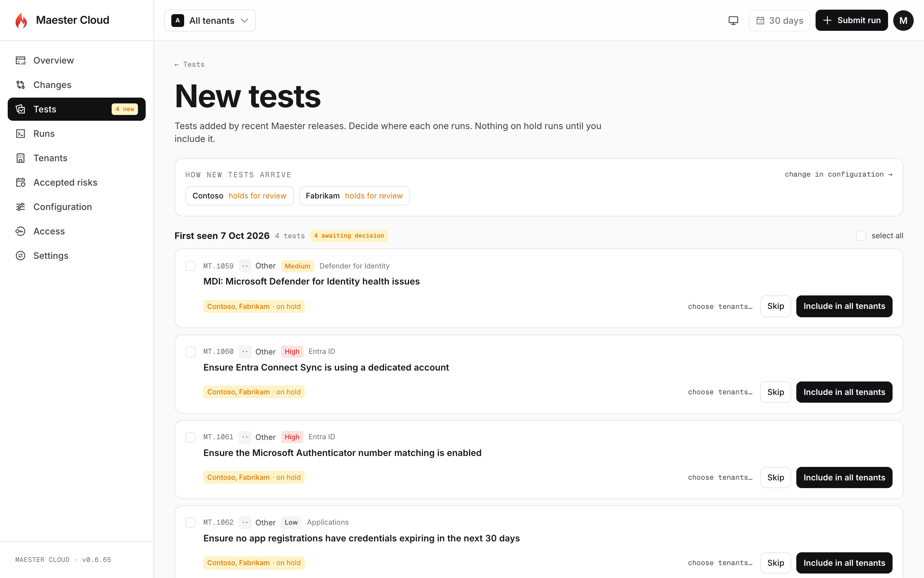Viewport: 924px width, 578px height.
Task: Click the Access key icon in the sidebar
Action: click(x=21, y=231)
